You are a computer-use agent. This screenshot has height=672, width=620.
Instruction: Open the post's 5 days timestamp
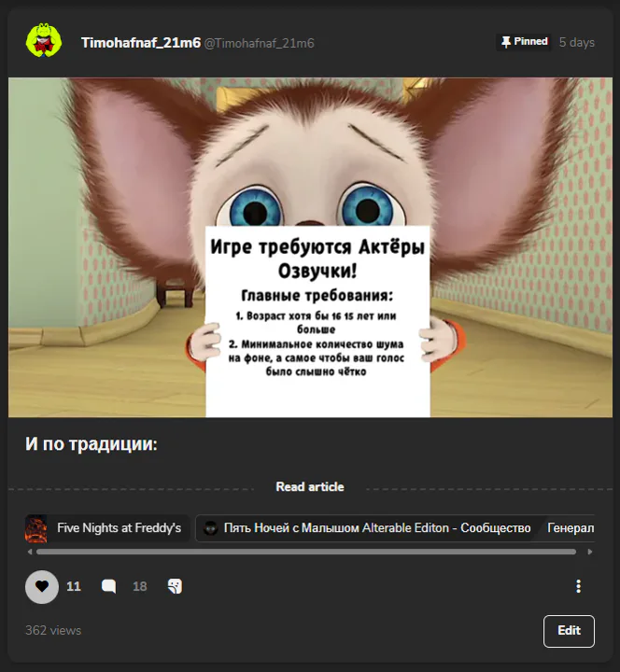tap(577, 42)
